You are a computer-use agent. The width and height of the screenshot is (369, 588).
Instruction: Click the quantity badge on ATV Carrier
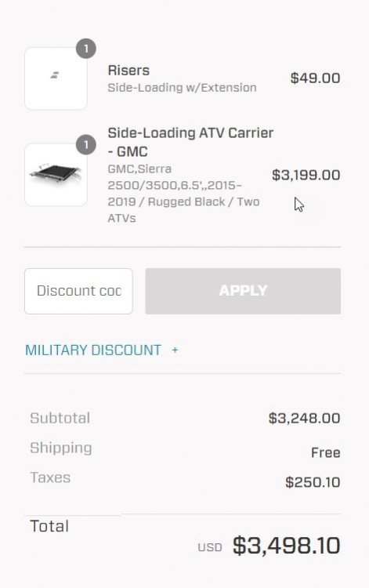click(86, 145)
